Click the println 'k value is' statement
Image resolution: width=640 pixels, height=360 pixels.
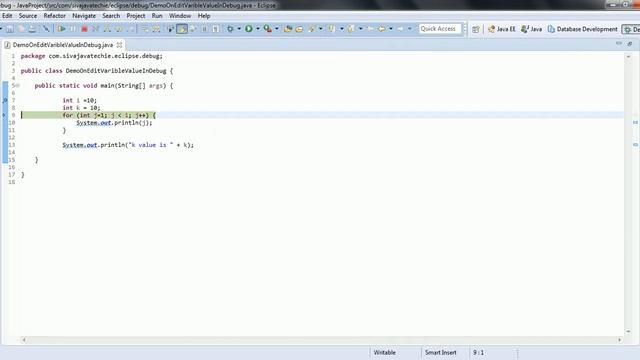[x=128, y=145]
